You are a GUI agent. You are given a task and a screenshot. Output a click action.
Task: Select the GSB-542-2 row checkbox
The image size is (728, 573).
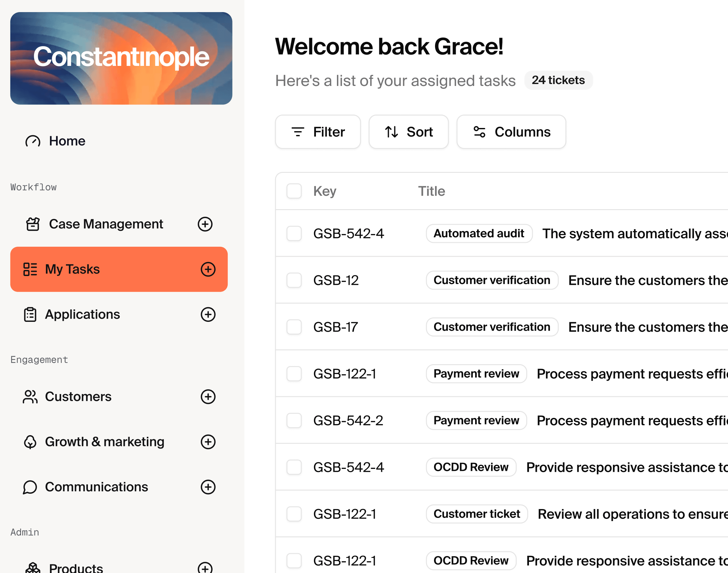point(294,420)
